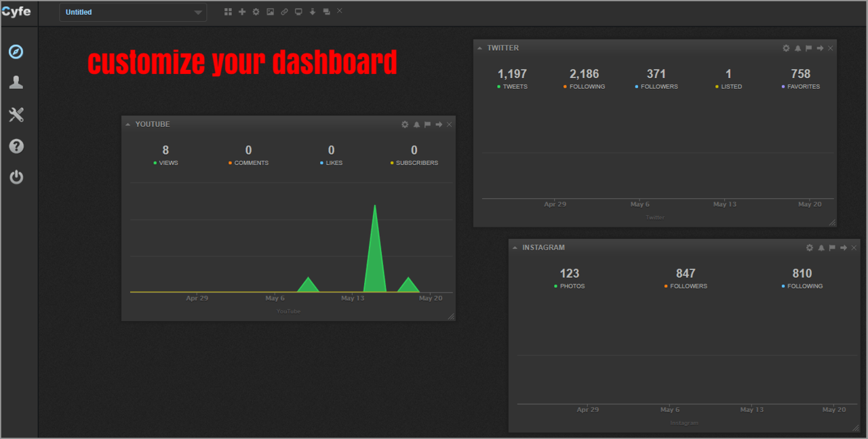Image resolution: width=868 pixels, height=439 pixels.
Task: Click the duplicate dashboard icon in toolbar
Action: pyautogui.click(x=326, y=12)
